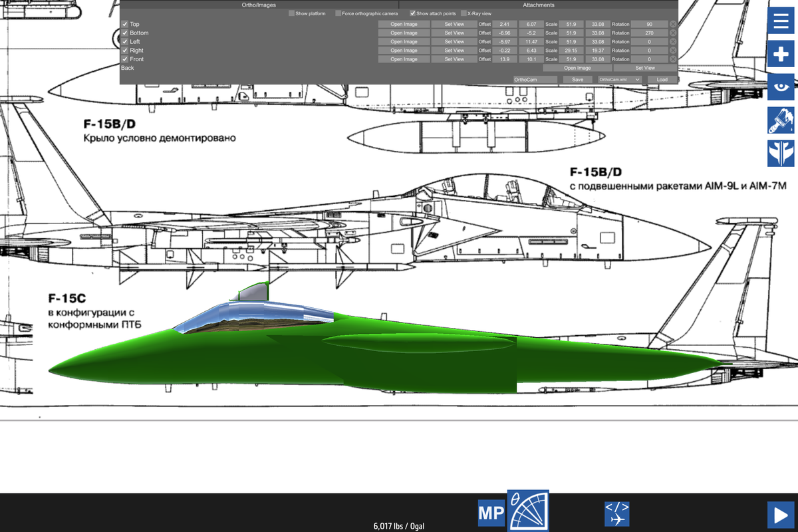The height and width of the screenshot is (532, 798).
Task: Edit Bottom row offset value -5.2
Action: coord(531,33)
